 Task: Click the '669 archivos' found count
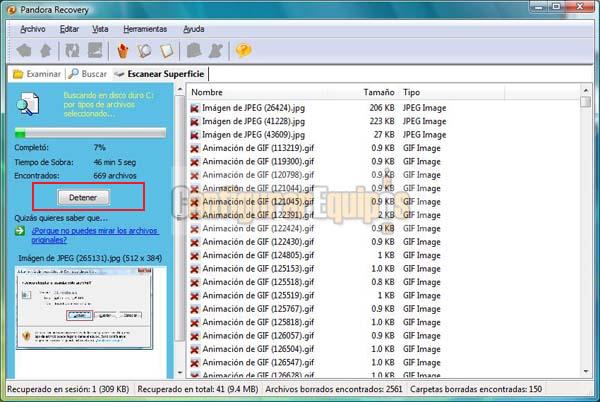[x=115, y=176]
